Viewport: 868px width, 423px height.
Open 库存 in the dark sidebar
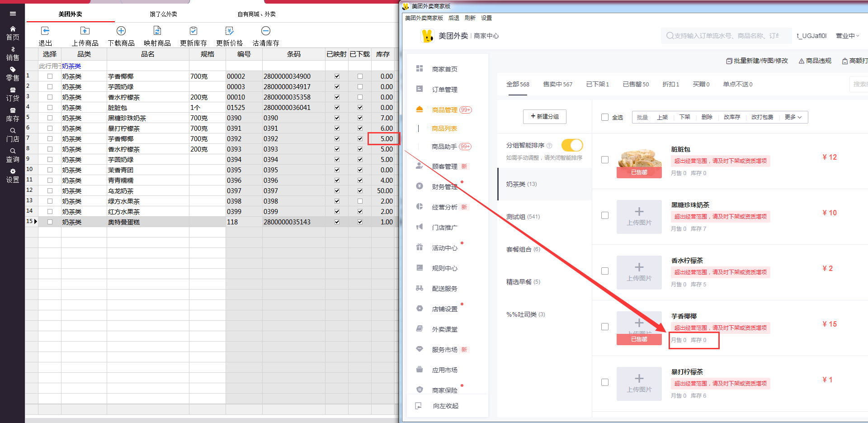tap(13, 115)
